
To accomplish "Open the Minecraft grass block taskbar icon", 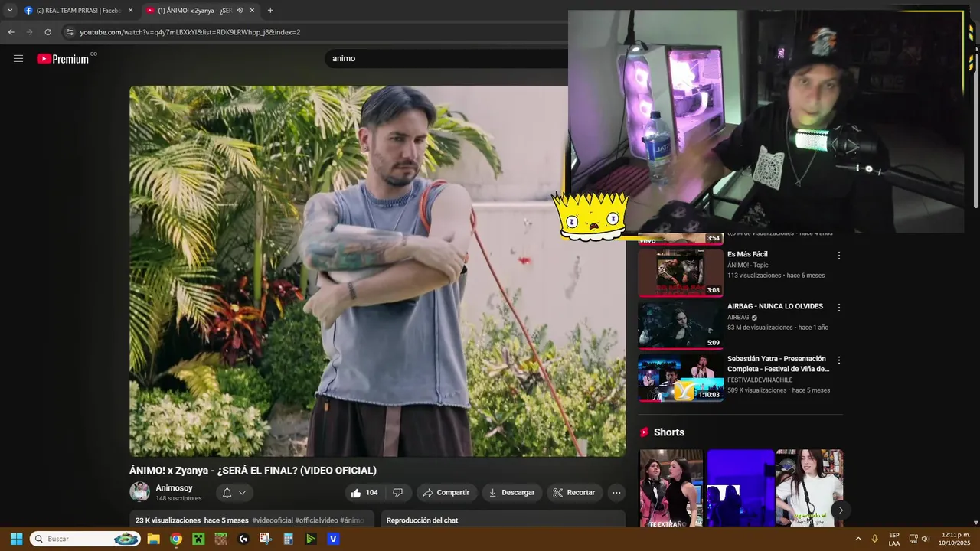I will pos(220,539).
